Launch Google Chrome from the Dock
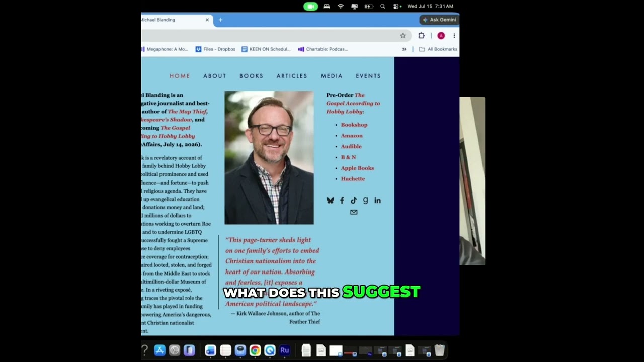The image size is (644, 362). tap(255, 350)
